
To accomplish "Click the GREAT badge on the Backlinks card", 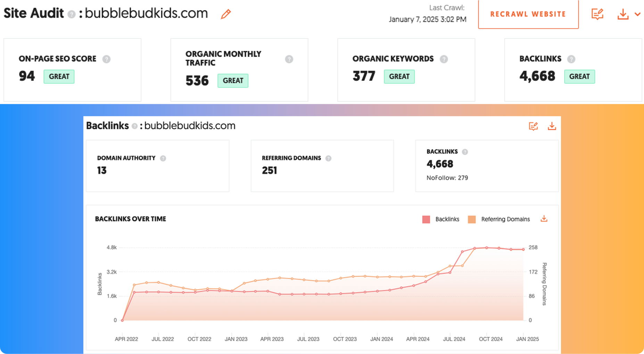I will 579,76.
